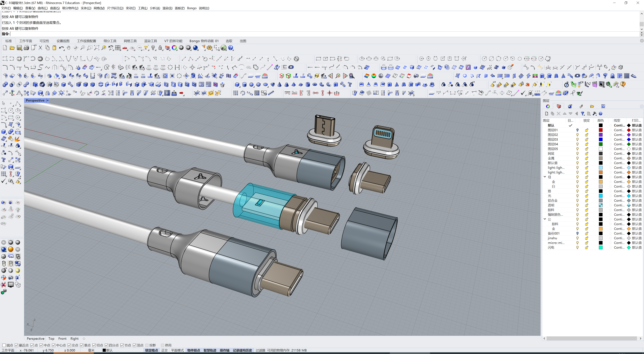Collapse the 公 layer group
Viewport: 644px width, 354px height.
pyautogui.click(x=545, y=219)
